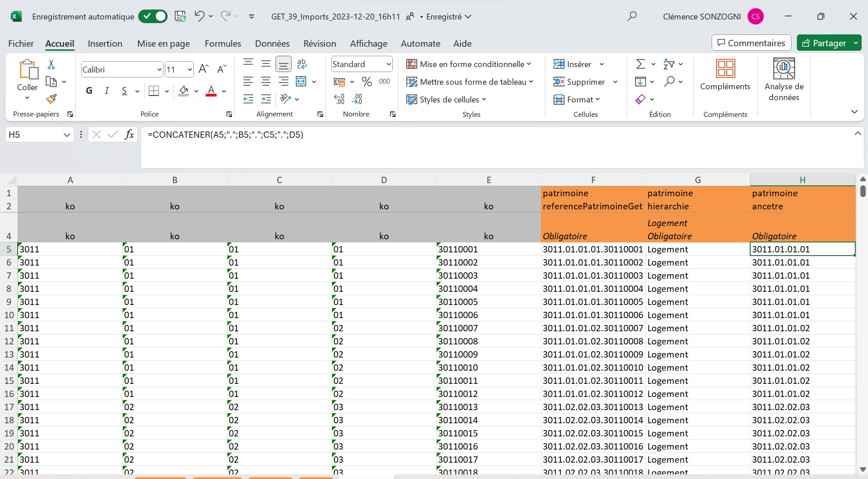This screenshot has height=479, width=868.
Task: Expand the Standard number format dropdown
Action: 388,64
